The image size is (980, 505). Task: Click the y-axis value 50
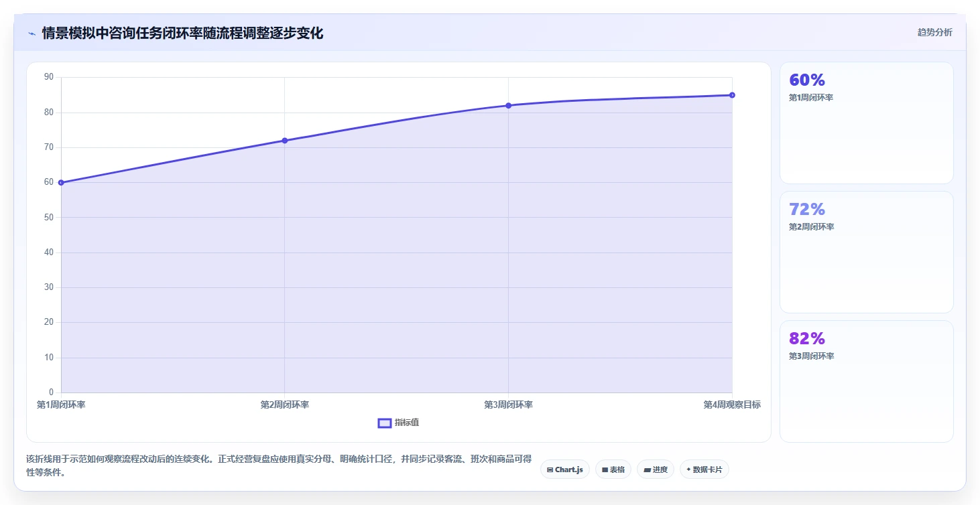coord(49,218)
